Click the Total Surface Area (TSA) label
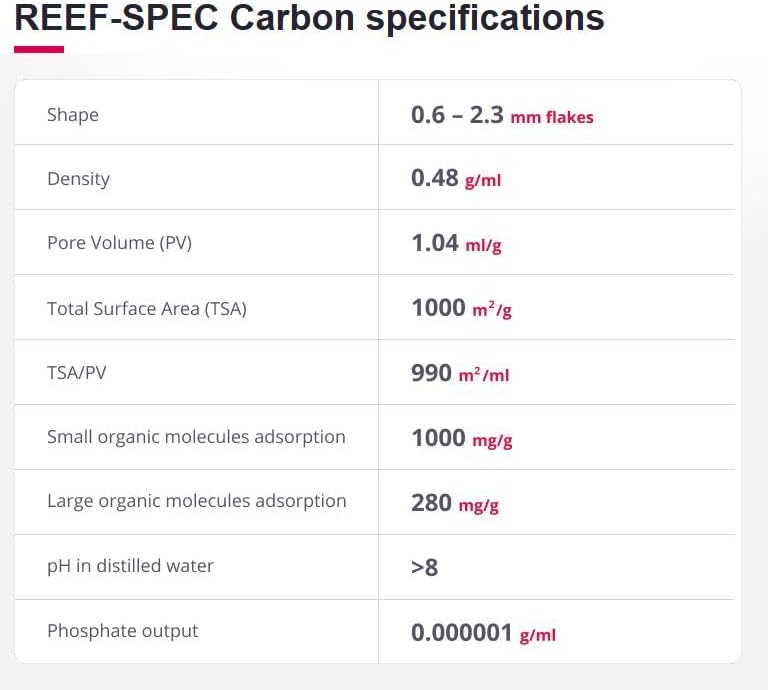 coord(147,308)
